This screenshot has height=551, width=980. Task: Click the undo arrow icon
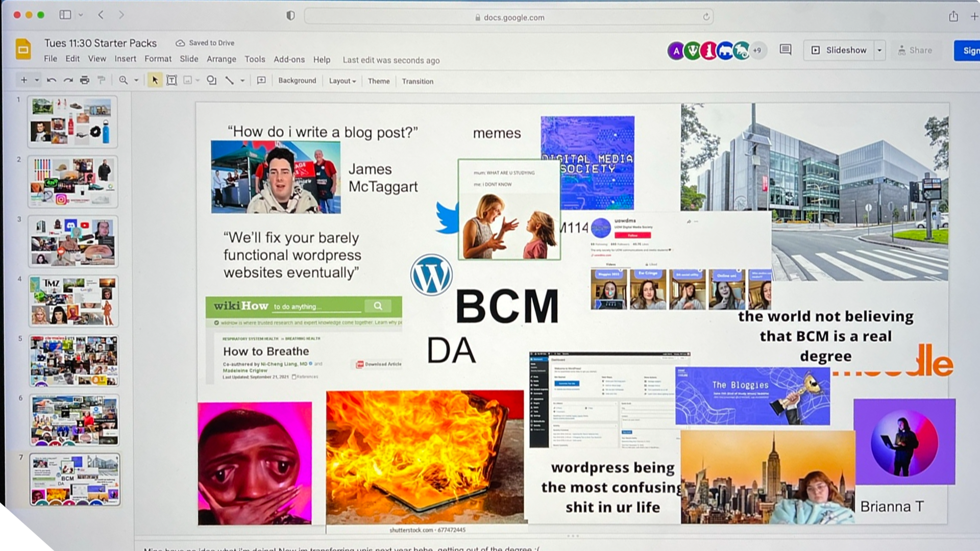52,80
